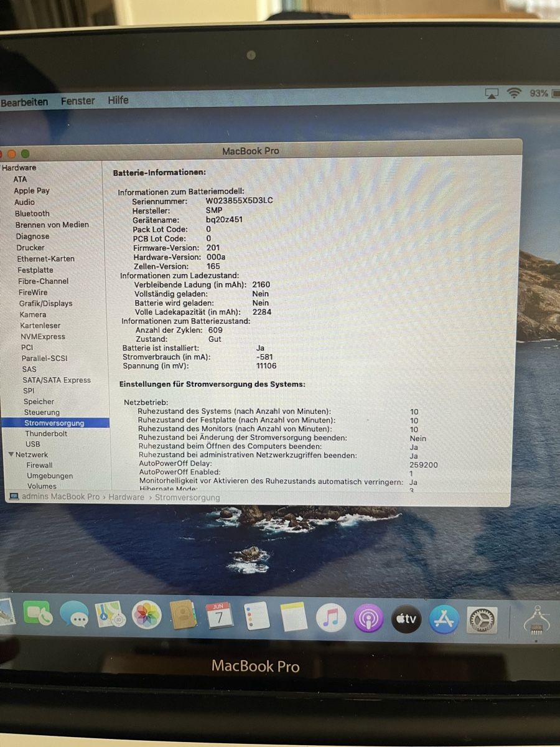The image size is (560, 747).
Task: Click Spannung value 11106
Action: (x=266, y=366)
